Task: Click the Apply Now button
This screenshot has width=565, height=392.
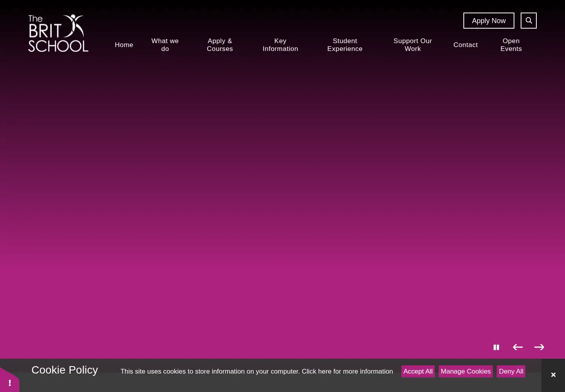Action: pyautogui.click(x=489, y=21)
